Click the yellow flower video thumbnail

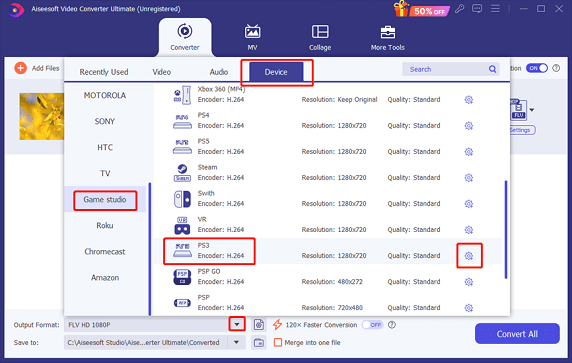click(42, 116)
